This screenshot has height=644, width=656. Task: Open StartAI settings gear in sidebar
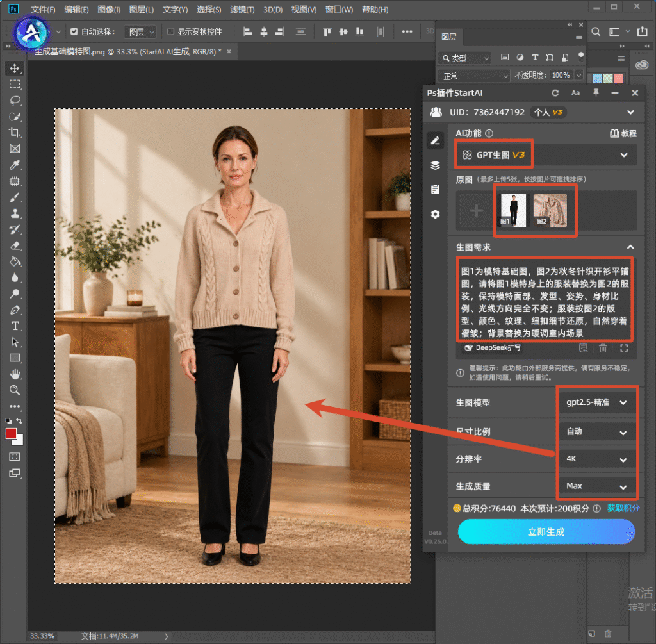(x=435, y=214)
